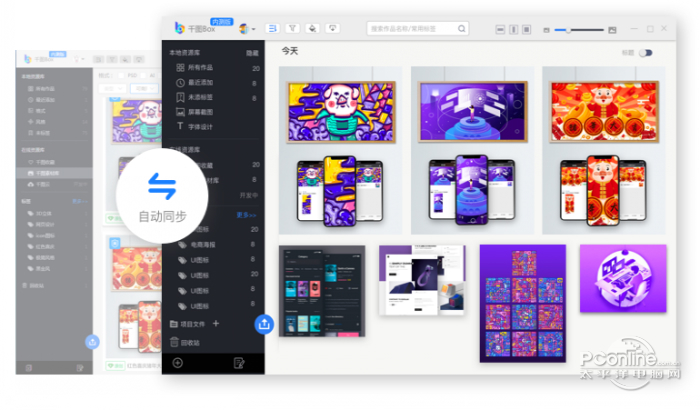Check the AI format checkbox in the back window

click(x=143, y=75)
